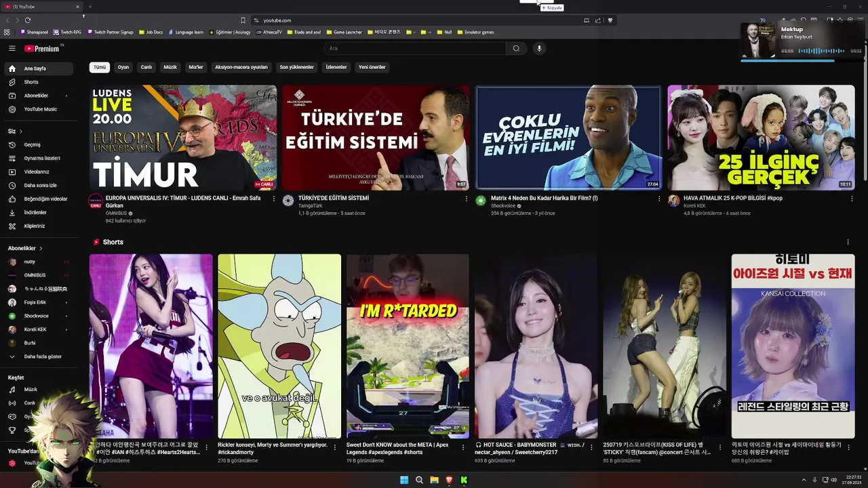Open Geçmiş history
The height and width of the screenshot is (488, 868).
[38, 144]
